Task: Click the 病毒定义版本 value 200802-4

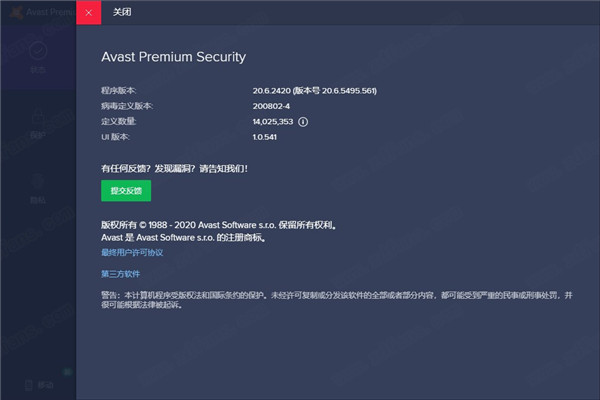Action: tap(273, 106)
